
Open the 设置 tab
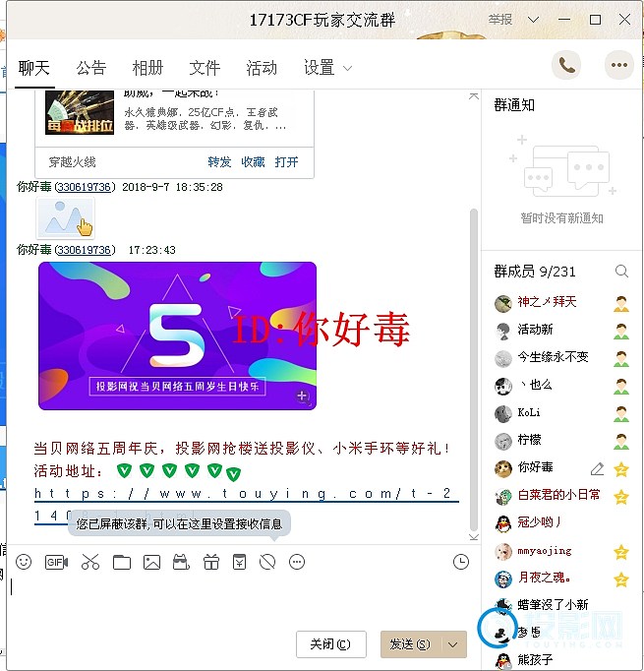(319, 68)
